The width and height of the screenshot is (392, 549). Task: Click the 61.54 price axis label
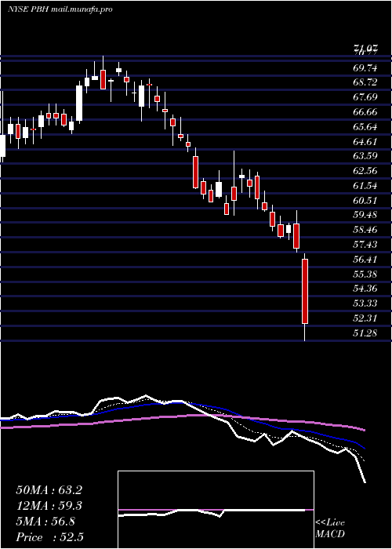coord(365,186)
